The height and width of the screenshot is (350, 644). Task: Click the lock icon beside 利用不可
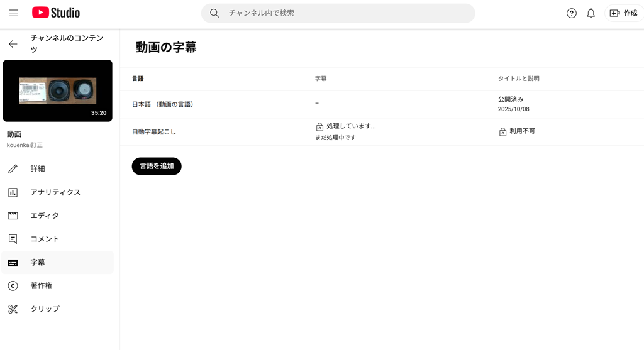click(502, 132)
